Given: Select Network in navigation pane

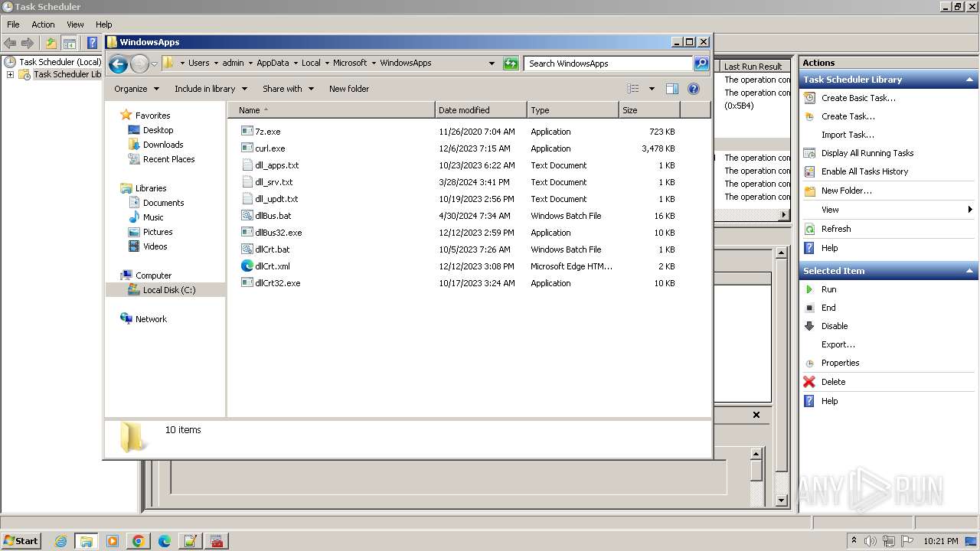Looking at the screenshot, I should point(151,319).
